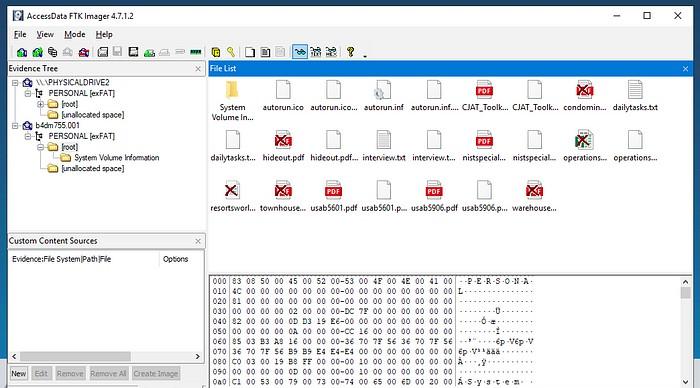
Task: Close the Evidence Tree panel
Action: (x=198, y=69)
